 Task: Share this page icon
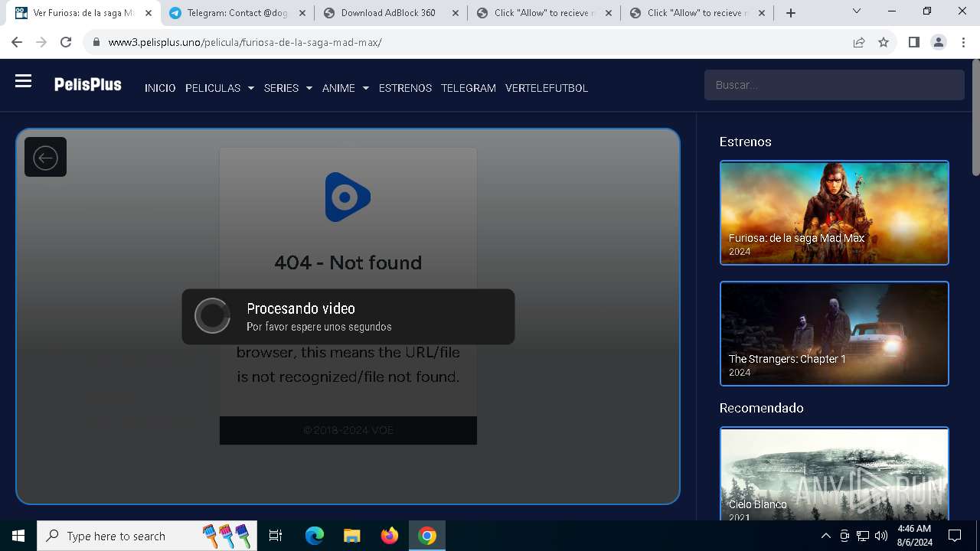(x=859, y=43)
